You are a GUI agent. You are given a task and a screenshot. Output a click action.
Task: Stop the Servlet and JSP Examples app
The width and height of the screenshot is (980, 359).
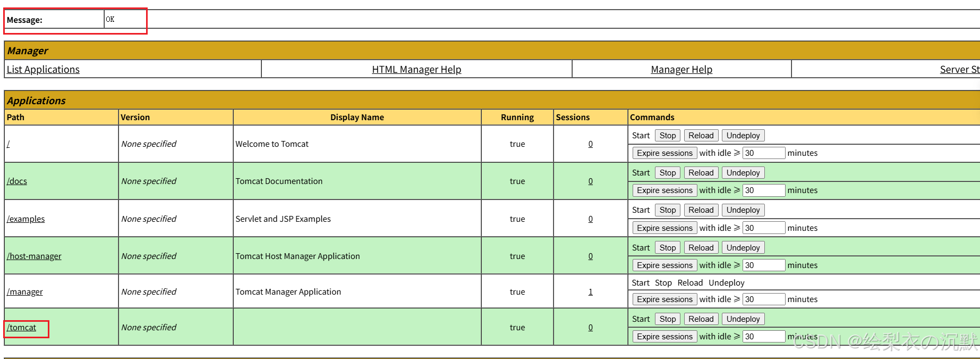click(668, 210)
